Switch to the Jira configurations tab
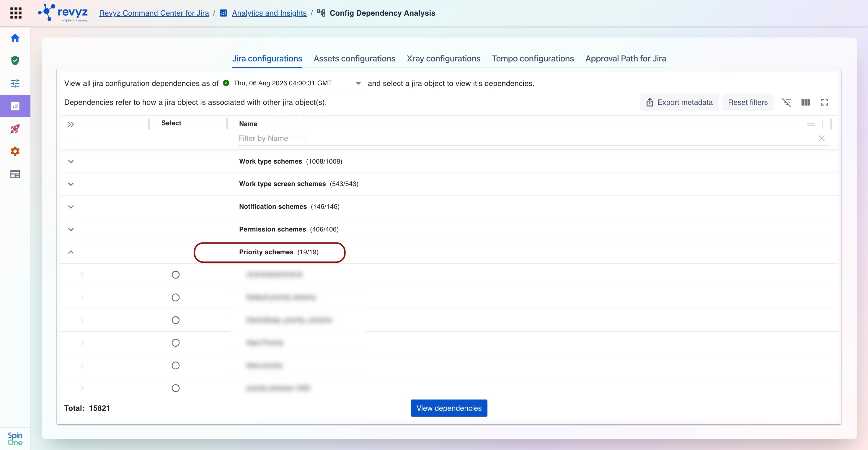The width and height of the screenshot is (868, 450). pyautogui.click(x=267, y=58)
